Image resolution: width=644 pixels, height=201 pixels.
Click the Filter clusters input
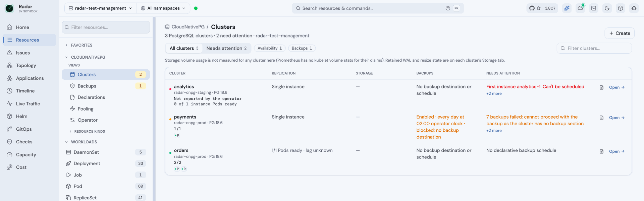click(594, 48)
